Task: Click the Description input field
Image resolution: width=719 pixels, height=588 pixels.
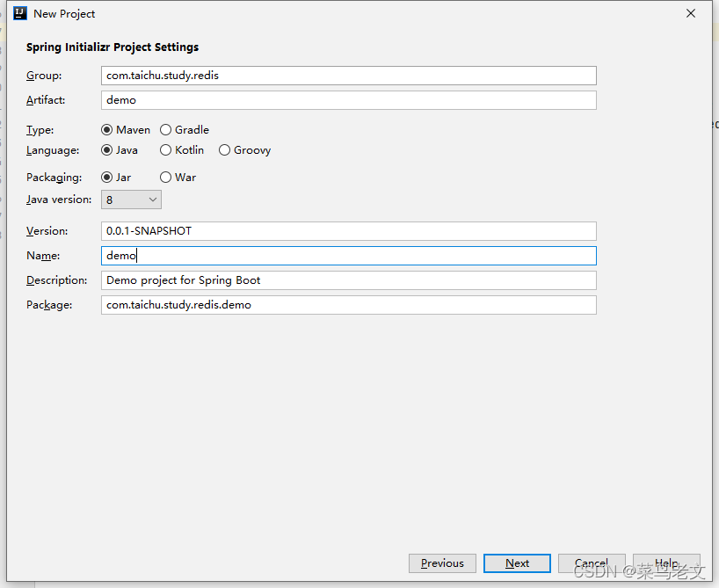Action: [348, 280]
